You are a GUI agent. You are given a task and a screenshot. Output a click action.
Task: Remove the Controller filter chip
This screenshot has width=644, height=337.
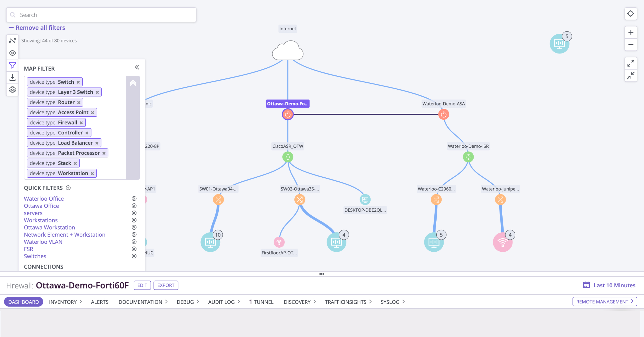click(87, 133)
